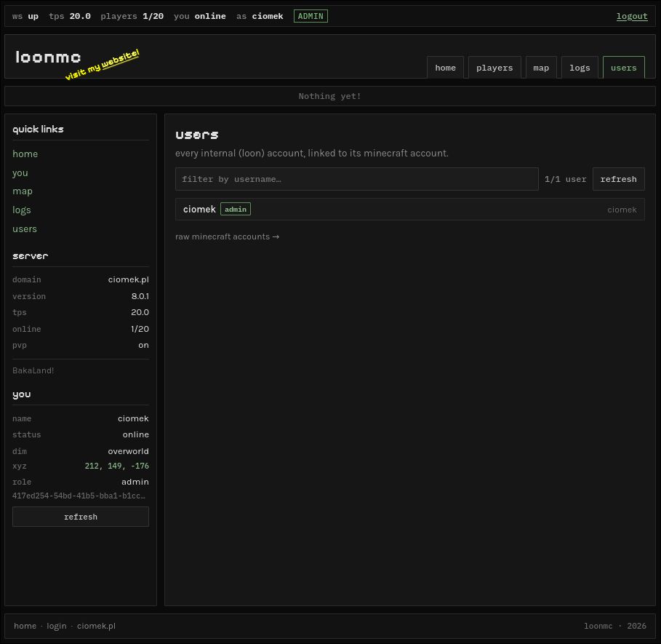Open the players tab

click(x=494, y=68)
